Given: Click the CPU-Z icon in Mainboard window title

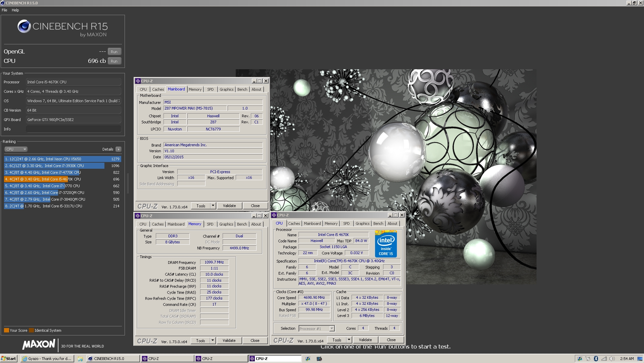Looking at the screenshot, I should (x=138, y=81).
